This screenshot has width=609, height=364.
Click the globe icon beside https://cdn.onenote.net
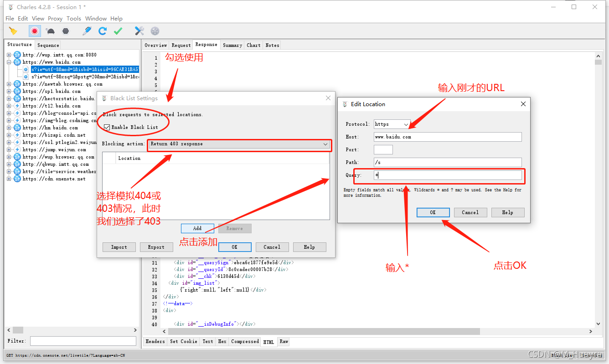pos(17,179)
